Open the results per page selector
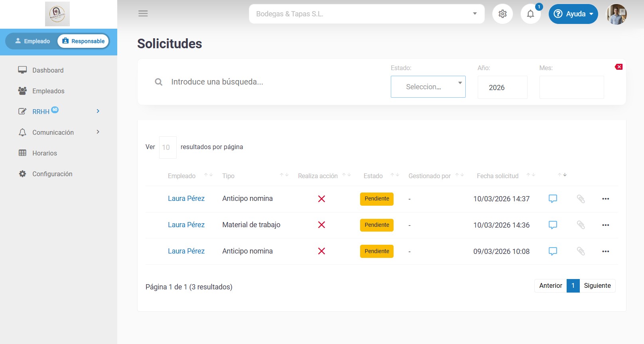Viewport: 644px width, 344px height. coord(167,147)
